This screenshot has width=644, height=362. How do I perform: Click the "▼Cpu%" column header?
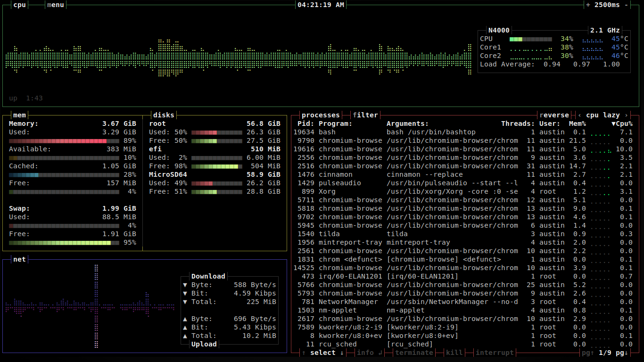623,123
